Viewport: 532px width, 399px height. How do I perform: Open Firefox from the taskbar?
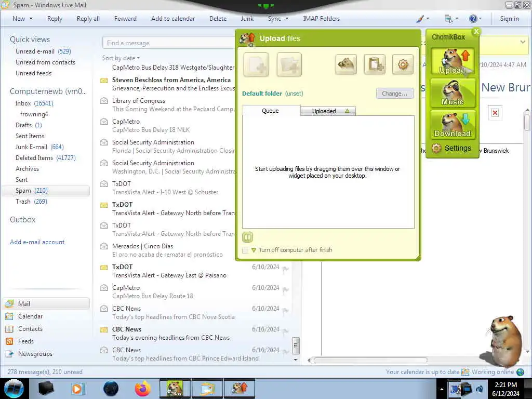click(x=143, y=389)
